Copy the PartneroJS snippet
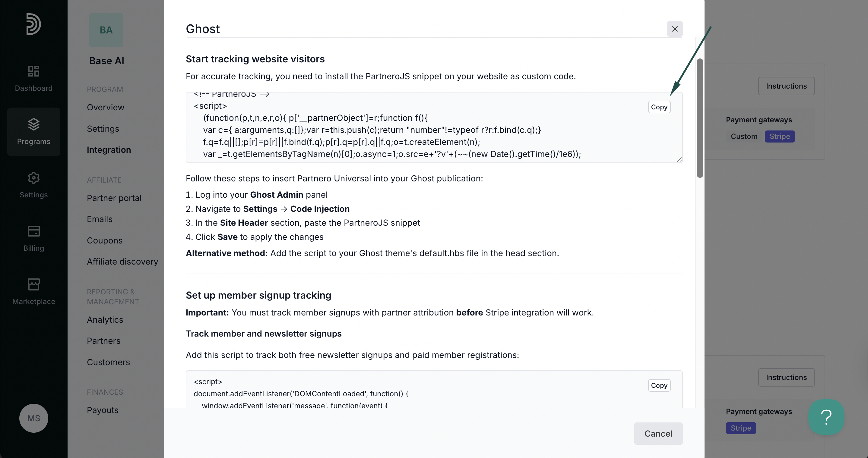This screenshot has width=868, height=458. pos(659,107)
